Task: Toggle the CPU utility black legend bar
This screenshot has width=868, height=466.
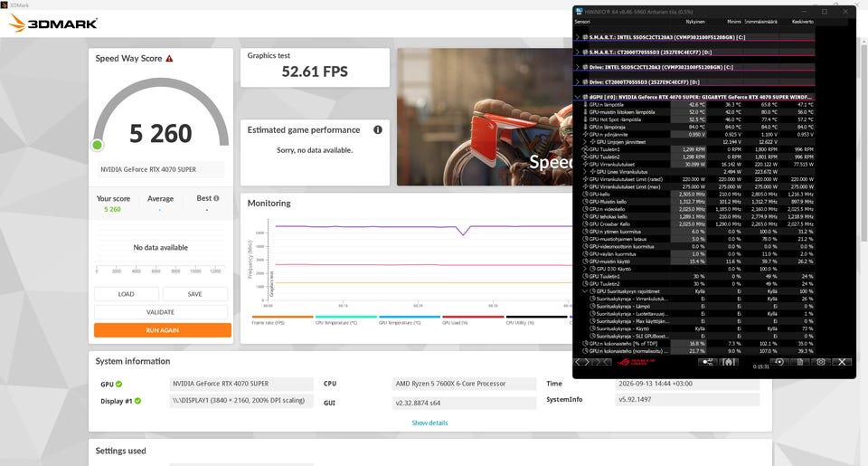Action: pyautogui.click(x=536, y=317)
